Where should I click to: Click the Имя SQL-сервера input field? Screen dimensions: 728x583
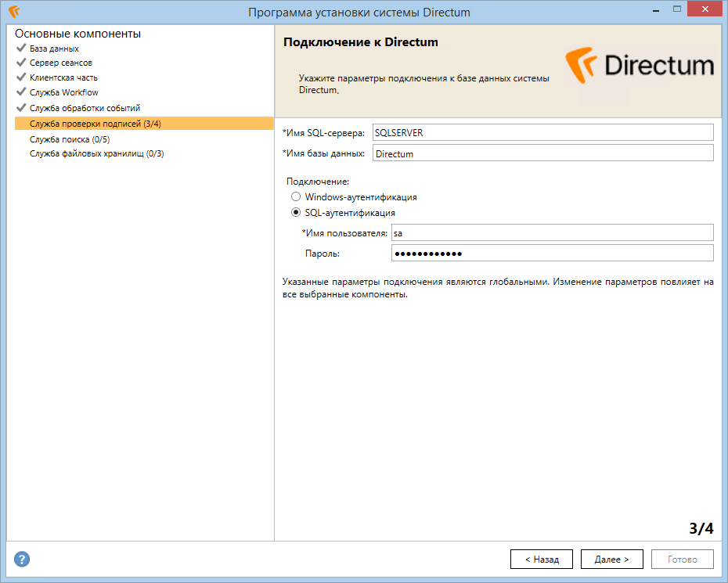click(542, 133)
